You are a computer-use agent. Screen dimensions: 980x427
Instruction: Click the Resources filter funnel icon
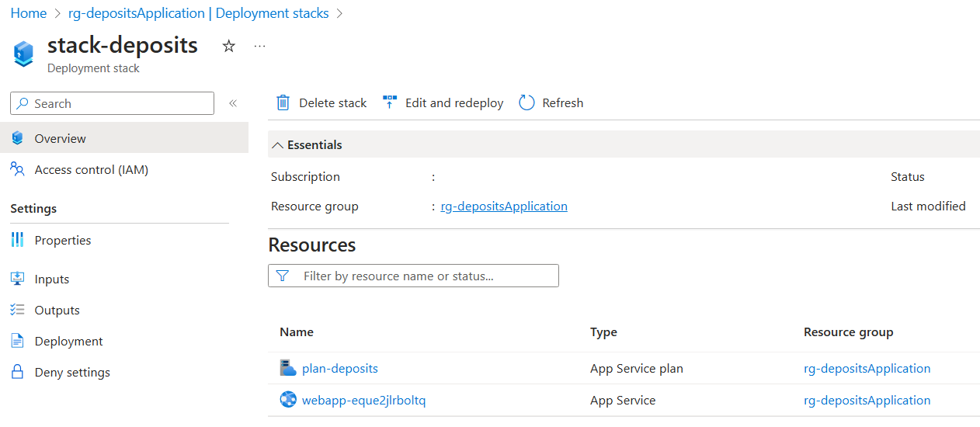click(283, 276)
